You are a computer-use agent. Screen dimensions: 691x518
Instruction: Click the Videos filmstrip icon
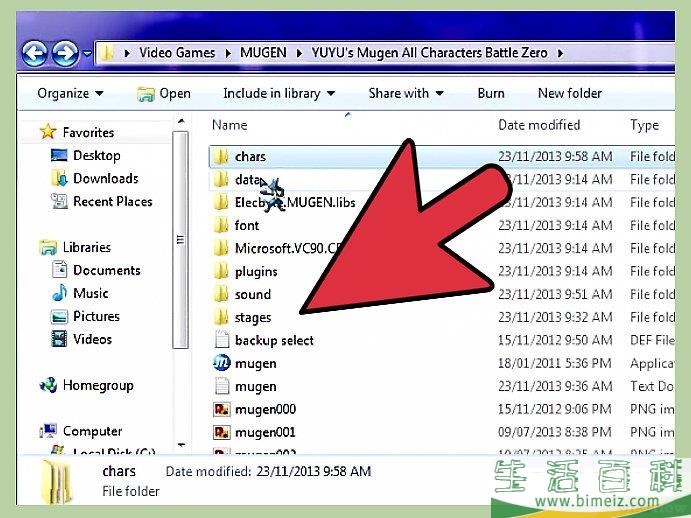59,339
